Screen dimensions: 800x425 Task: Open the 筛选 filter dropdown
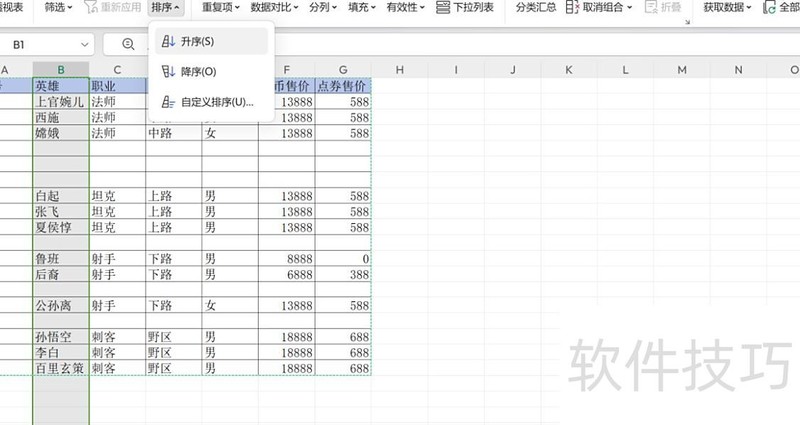tap(58, 7)
